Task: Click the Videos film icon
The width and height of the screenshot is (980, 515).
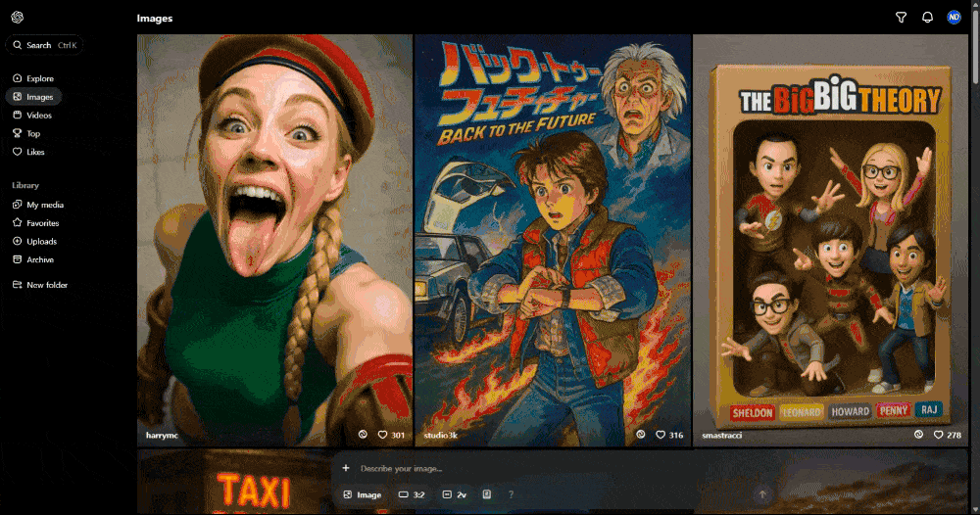Action: pos(18,115)
